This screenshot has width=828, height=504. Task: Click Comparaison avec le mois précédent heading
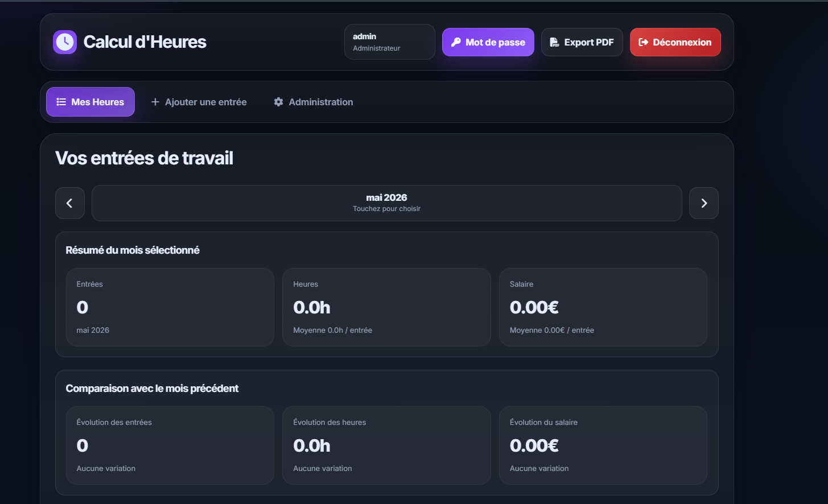(x=152, y=389)
